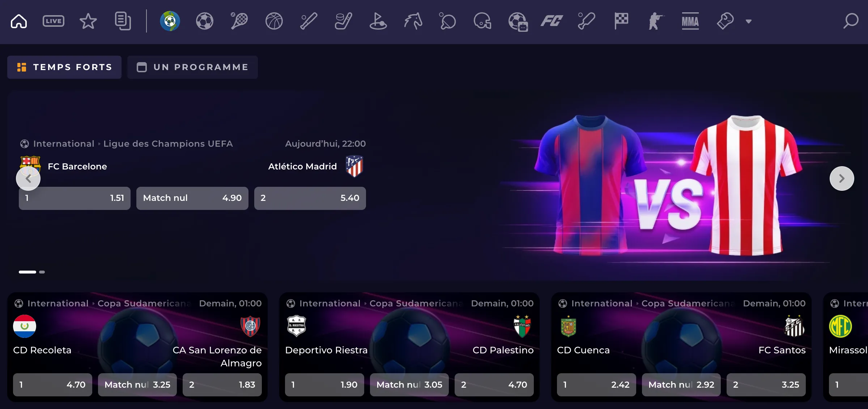Show previous banner with left chevron
The height and width of the screenshot is (409, 868).
[28, 178]
